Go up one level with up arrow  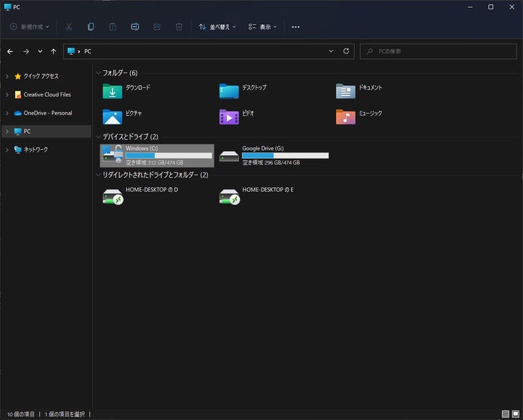54,52
